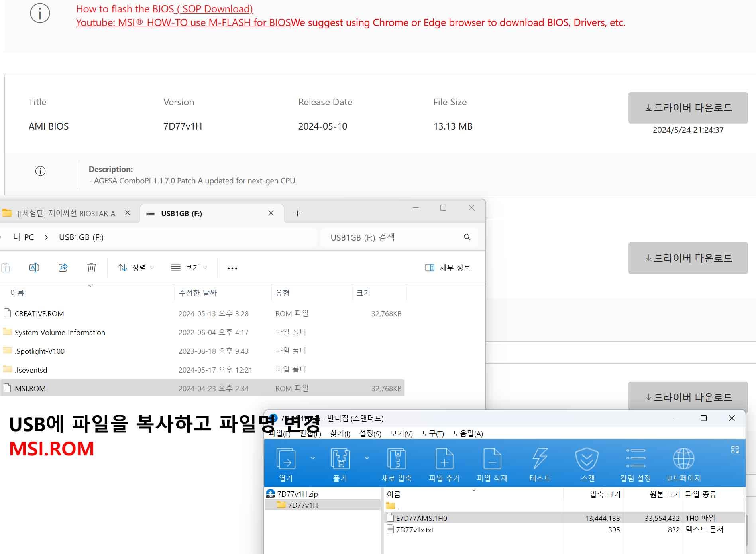
Task: Open the Help (도움말) menu in Bandizip
Action: 468,434
